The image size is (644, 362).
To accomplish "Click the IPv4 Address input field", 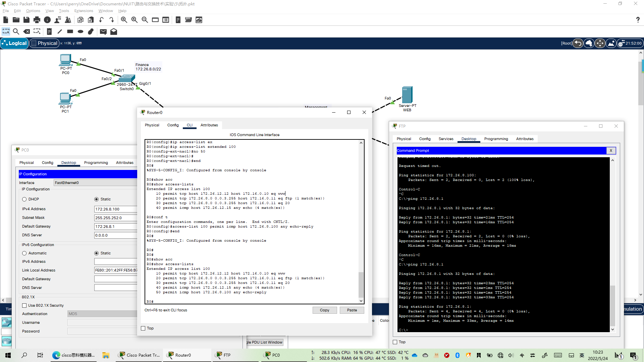I will point(116,209).
